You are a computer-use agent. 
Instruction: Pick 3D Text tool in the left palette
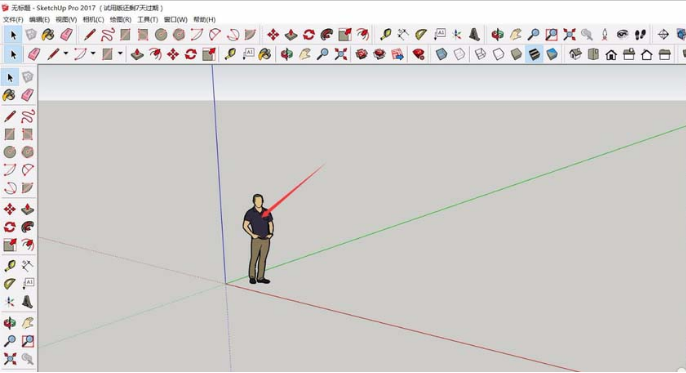28,302
